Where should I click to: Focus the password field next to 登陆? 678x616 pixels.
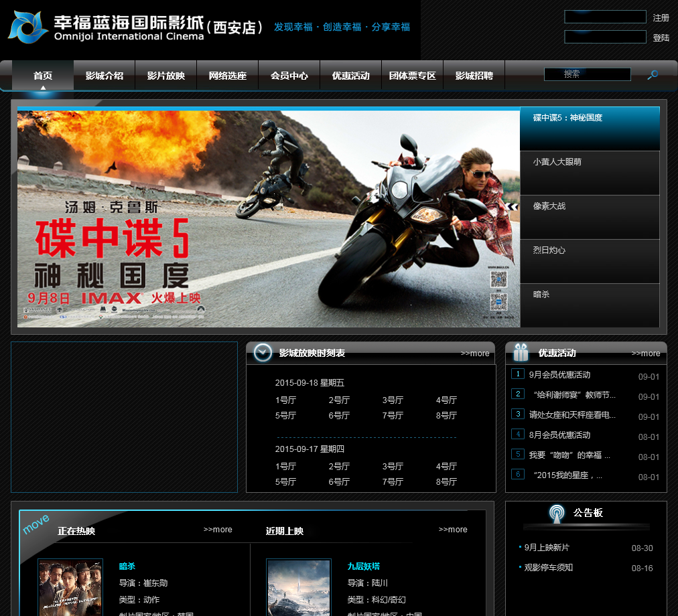pos(606,37)
